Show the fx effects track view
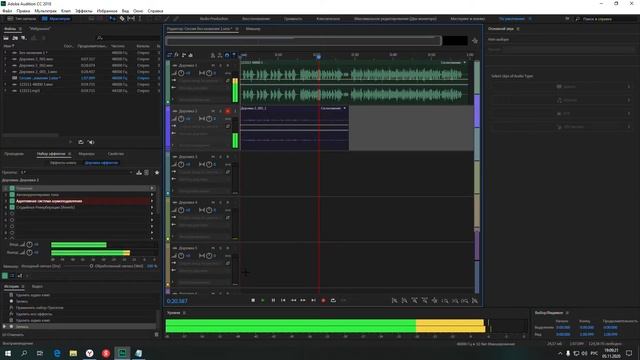Screen dimensions: 640x360 177,55
